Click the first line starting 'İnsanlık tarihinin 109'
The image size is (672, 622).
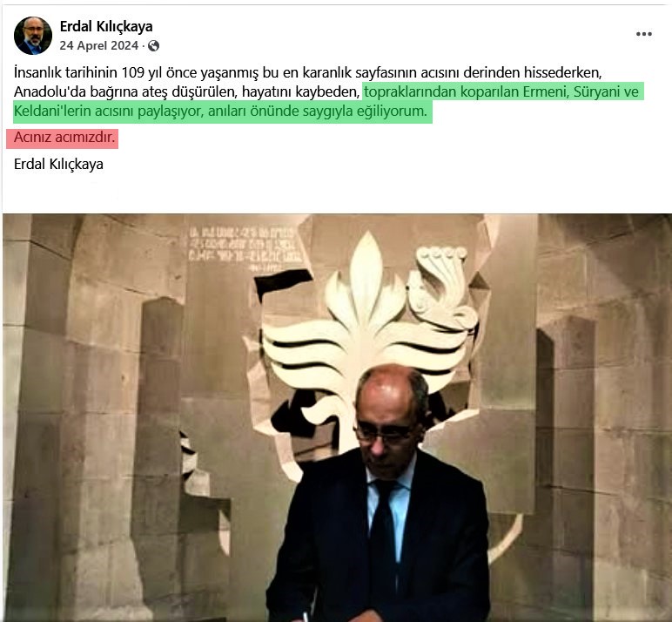(308, 72)
